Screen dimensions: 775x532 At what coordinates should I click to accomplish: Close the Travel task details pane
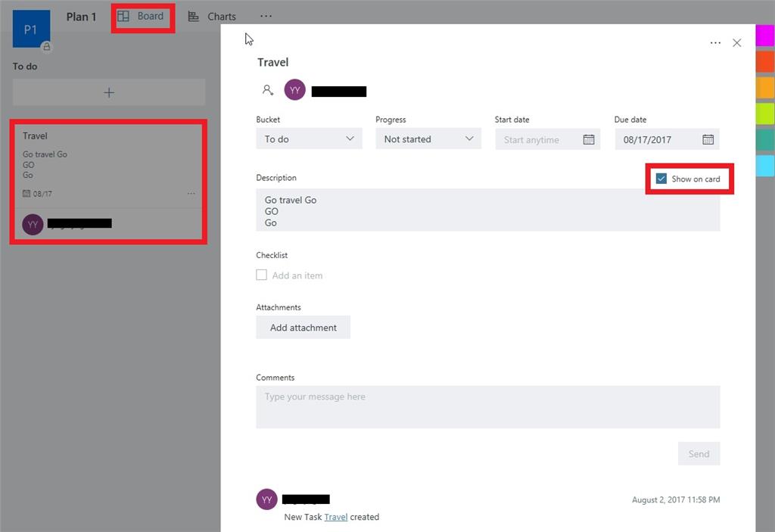[737, 43]
